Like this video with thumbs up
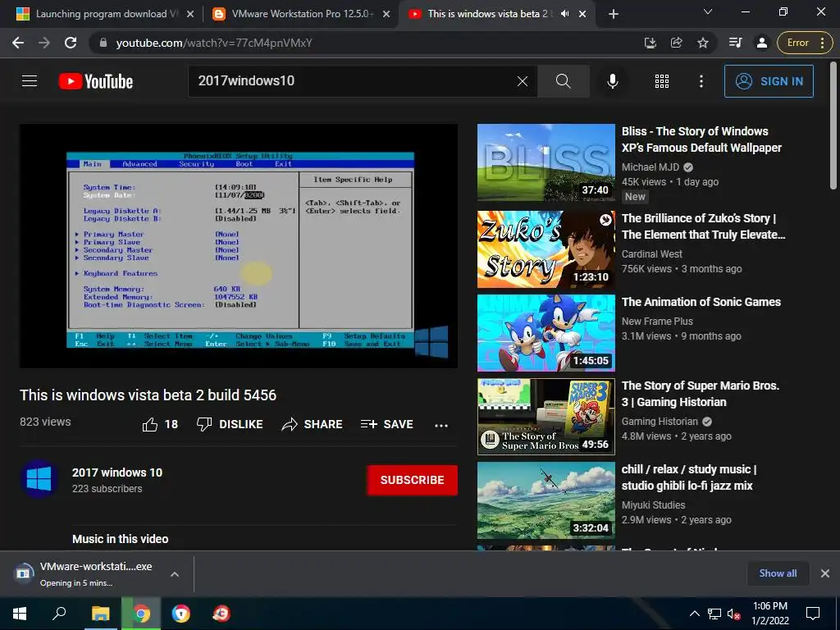This screenshot has height=630, width=840. pyautogui.click(x=160, y=424)
